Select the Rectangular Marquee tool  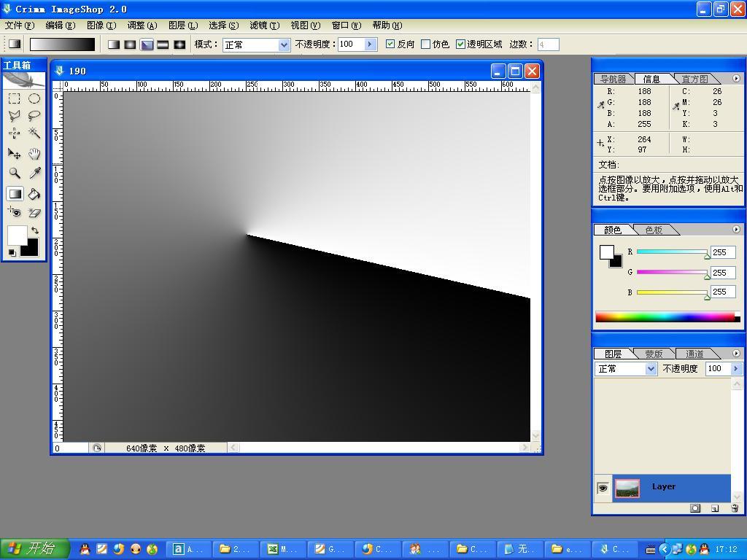14,98
